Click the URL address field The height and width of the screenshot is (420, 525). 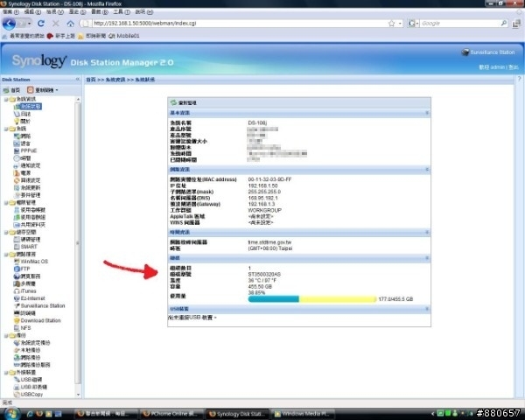(x=239, y=23)
